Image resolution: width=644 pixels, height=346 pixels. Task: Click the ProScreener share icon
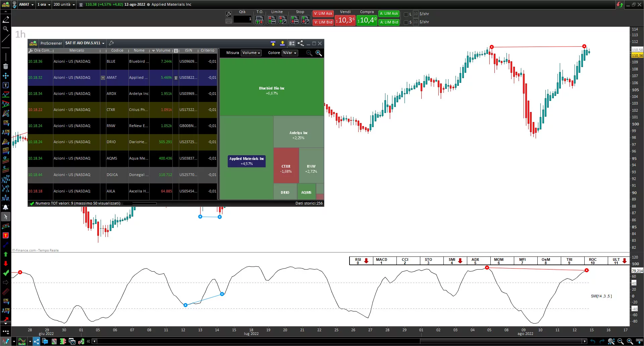pyautogui.click(x=301, y=43)
